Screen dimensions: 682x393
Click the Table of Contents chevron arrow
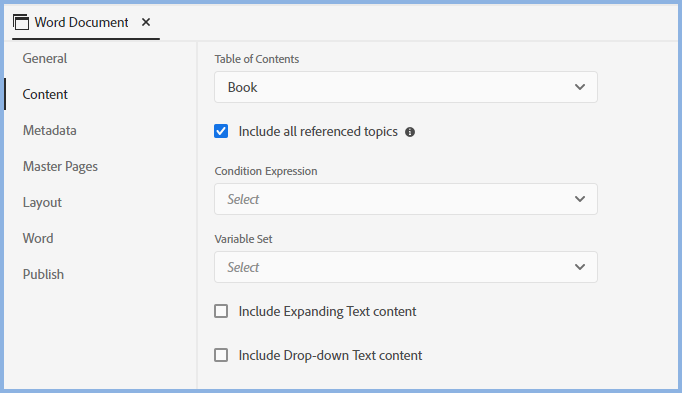[x=580, y=87]
